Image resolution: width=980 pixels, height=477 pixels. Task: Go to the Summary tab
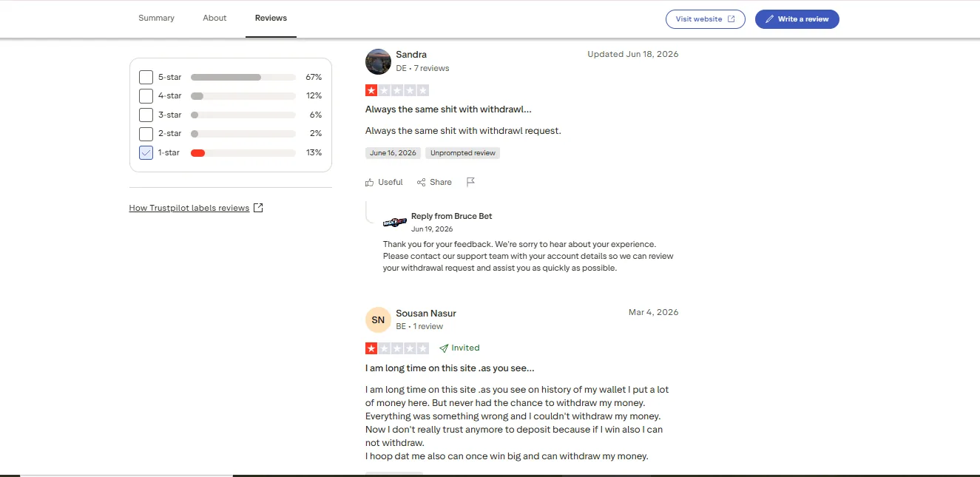point(156,18)
